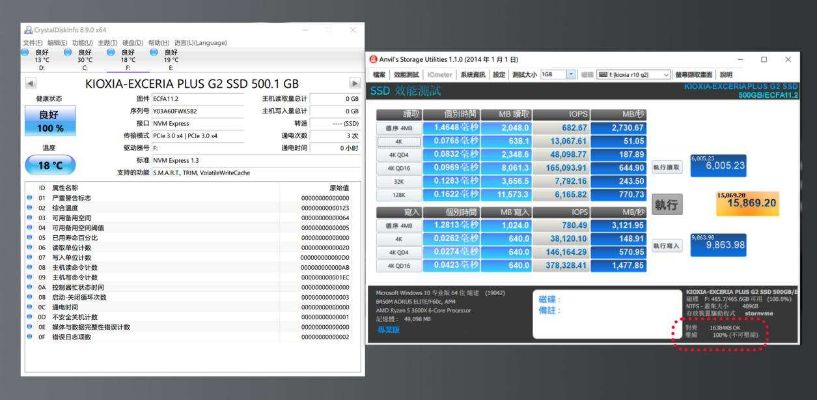The height and width of the screenshot is (400, 817).
Task: Click the 磁碟/備註 notes text box
Action: click(605, 306)
